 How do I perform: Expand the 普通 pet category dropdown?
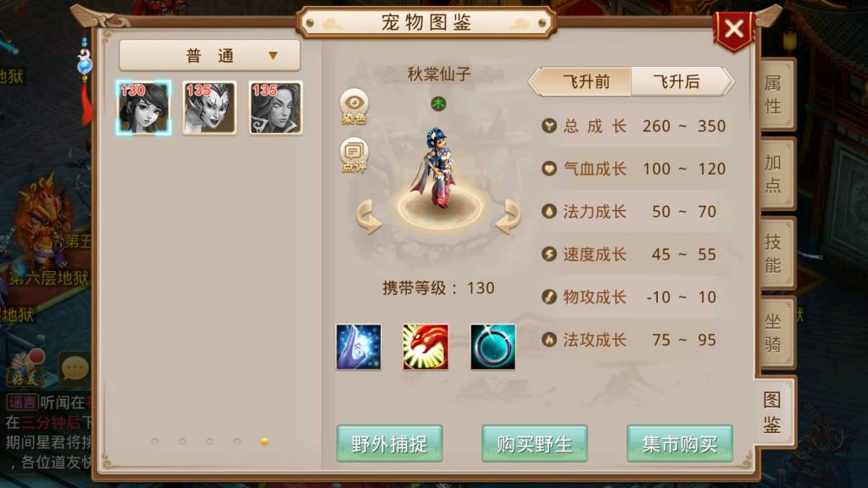(210, 55)
